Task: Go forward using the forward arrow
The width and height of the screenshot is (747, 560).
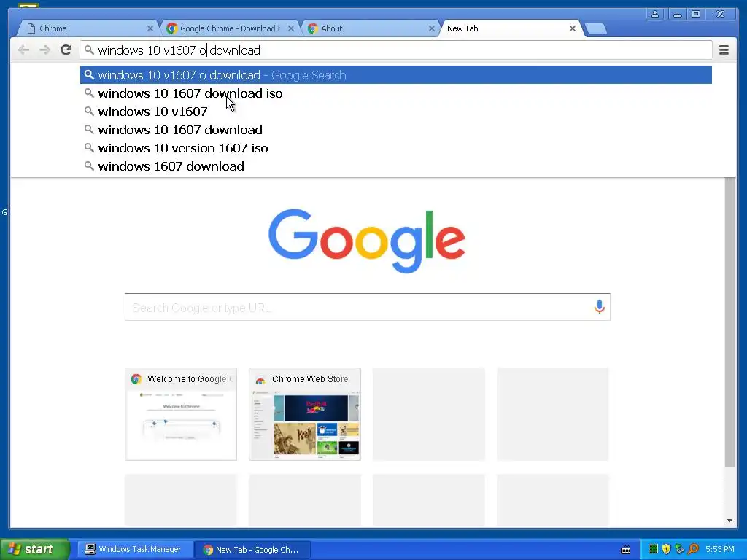Action: (x=44, y=50)
